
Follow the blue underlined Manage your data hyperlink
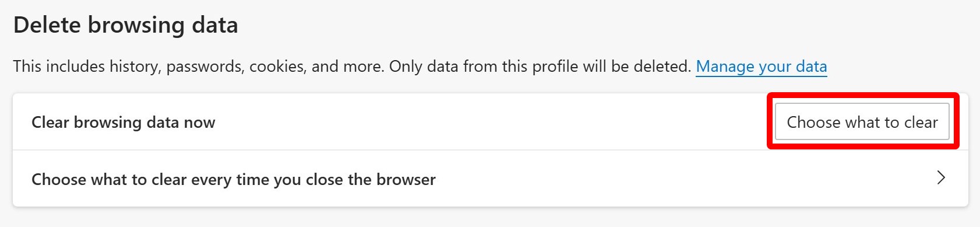pos(762,67)
